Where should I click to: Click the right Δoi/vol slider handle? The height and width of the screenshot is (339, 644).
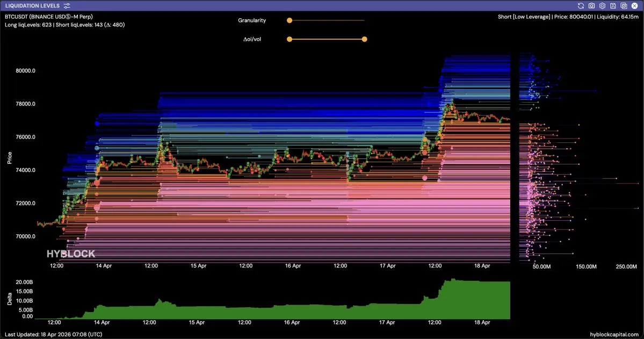(x=364, y=39)
